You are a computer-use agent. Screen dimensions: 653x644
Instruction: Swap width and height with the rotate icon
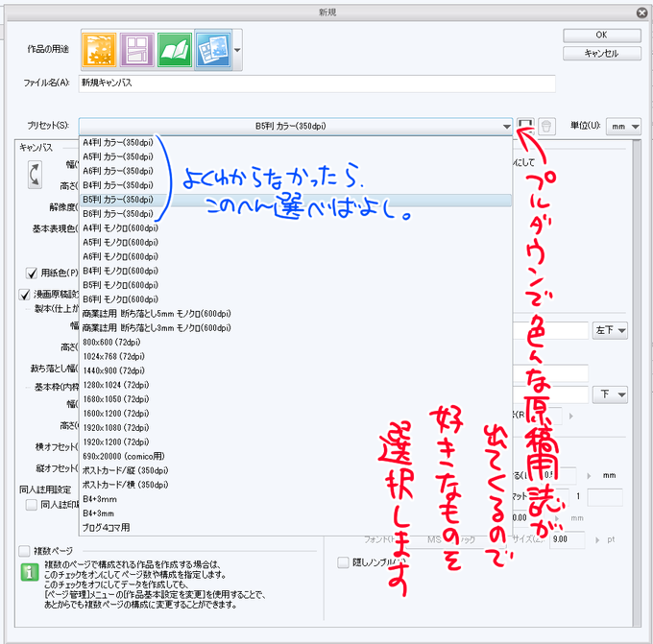click(35, 175)
